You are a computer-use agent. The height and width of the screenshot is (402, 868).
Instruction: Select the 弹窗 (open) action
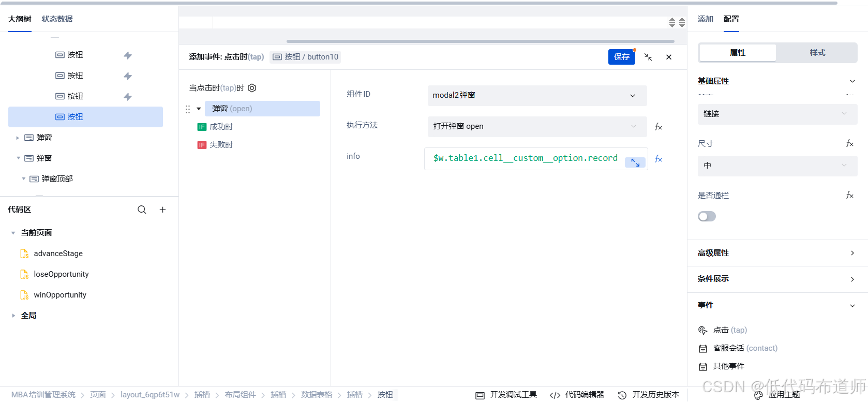coord(262,109)
